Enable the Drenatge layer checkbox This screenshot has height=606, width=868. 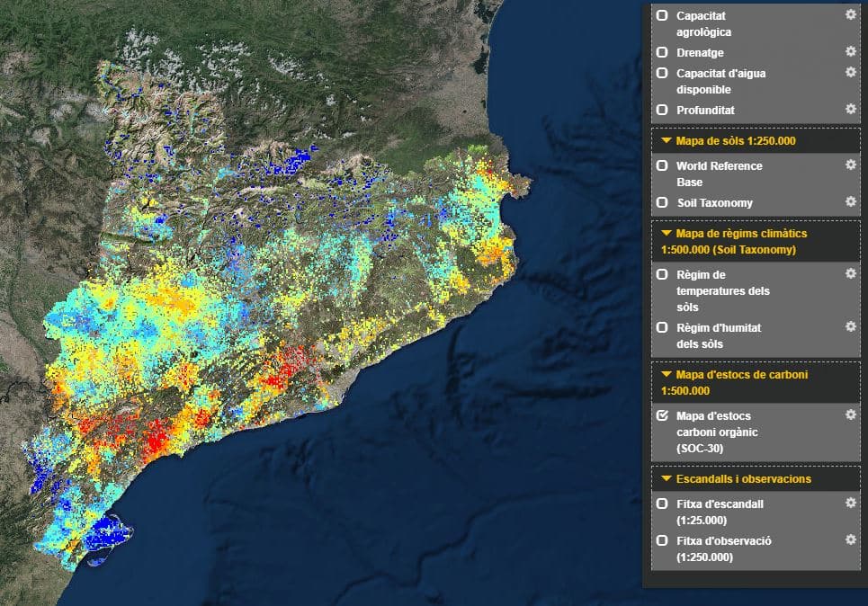[x=662, y=52]
